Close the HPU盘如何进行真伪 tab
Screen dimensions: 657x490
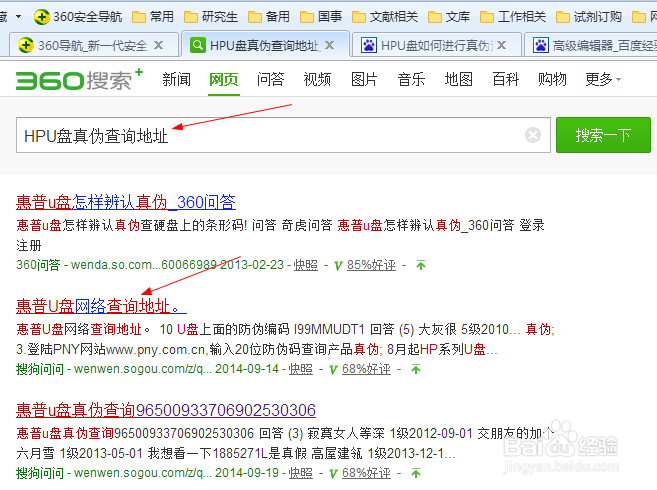point(502,45)
